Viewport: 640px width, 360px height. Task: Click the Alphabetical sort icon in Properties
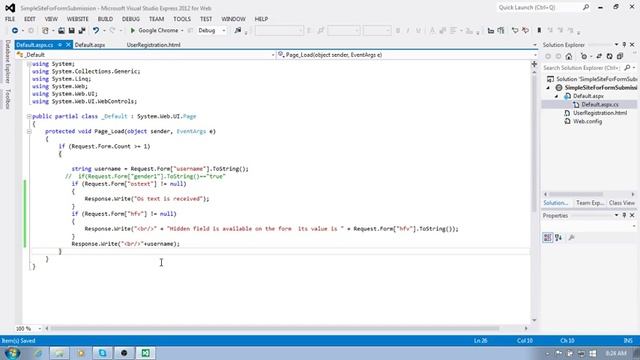(x=558, y=238)
